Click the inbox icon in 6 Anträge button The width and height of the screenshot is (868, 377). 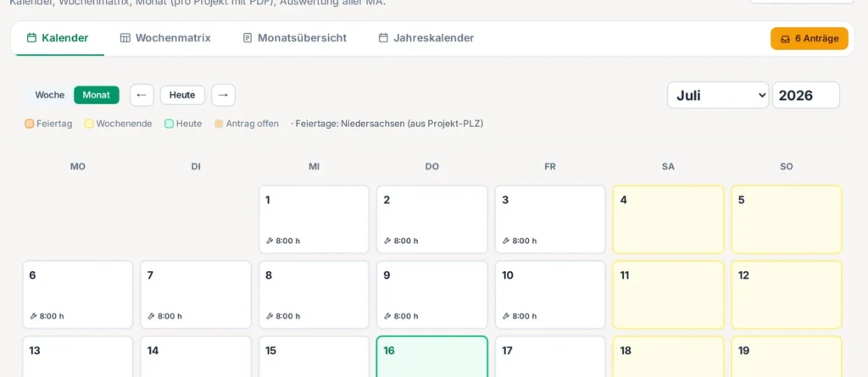click(785, 39)
